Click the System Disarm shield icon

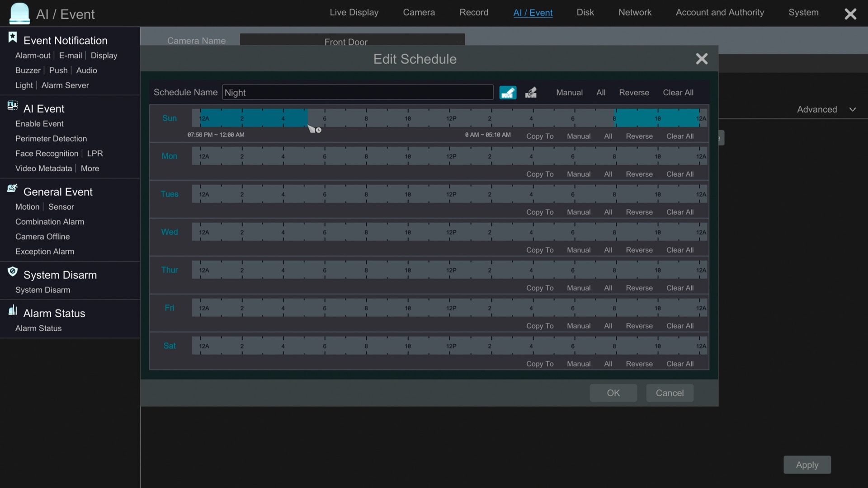[13, 272]
